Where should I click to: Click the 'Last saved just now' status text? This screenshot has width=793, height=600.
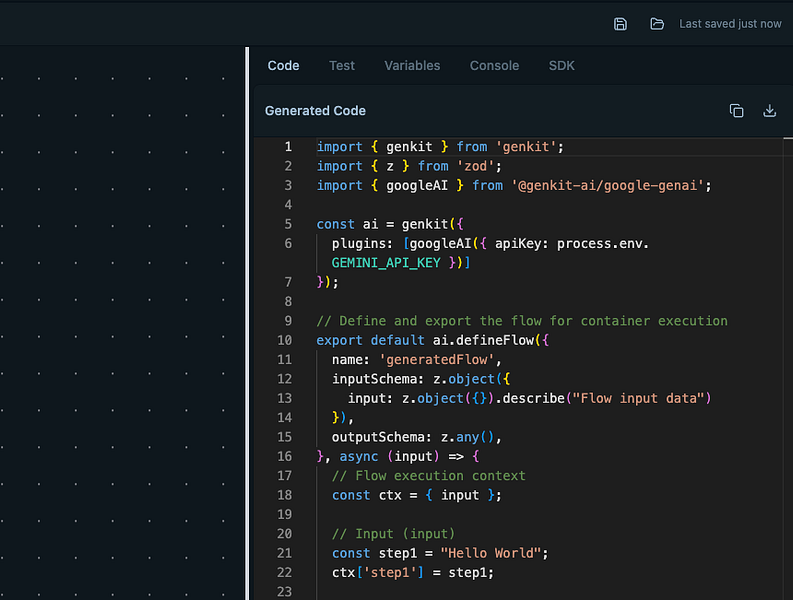(730, 24)
